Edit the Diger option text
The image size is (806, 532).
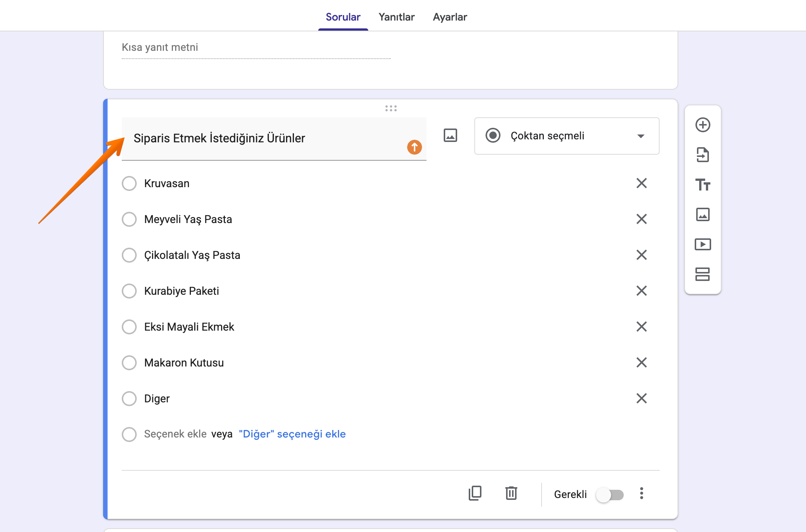157,399
